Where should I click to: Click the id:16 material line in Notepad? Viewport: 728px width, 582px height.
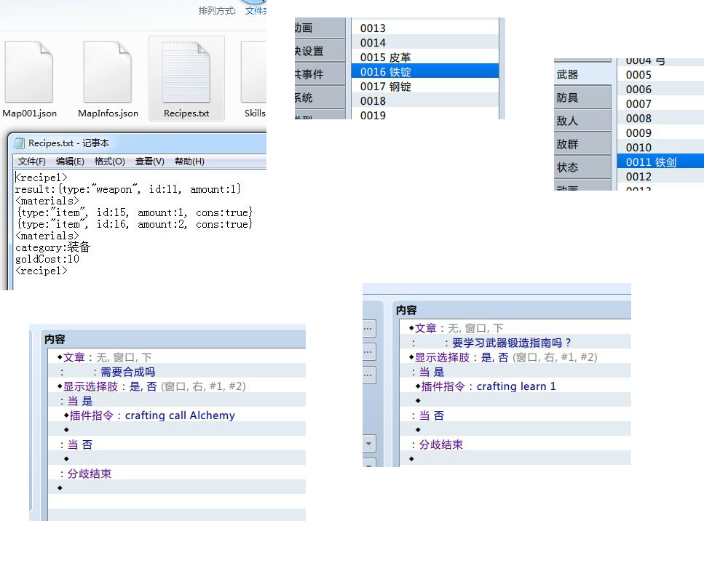click(135, 223)
